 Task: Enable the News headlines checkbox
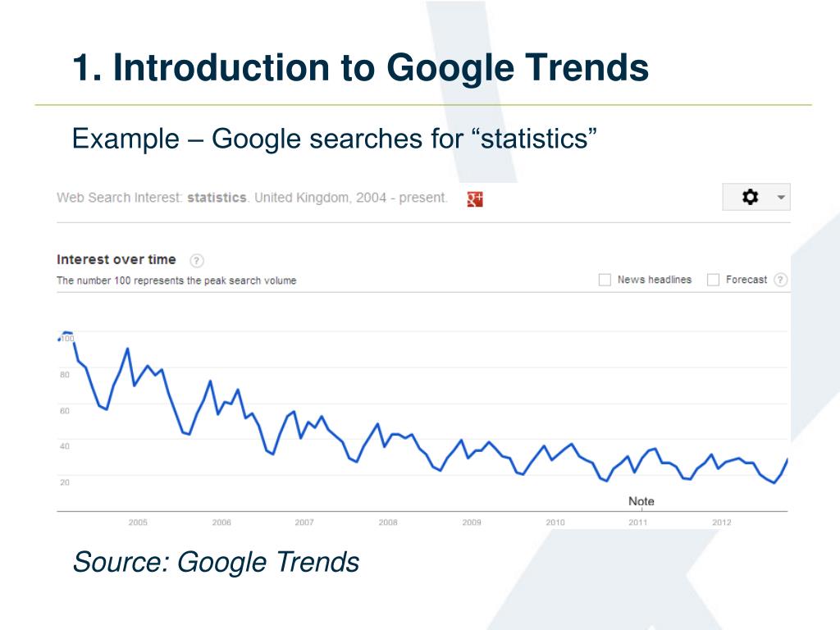click(605, 280)
